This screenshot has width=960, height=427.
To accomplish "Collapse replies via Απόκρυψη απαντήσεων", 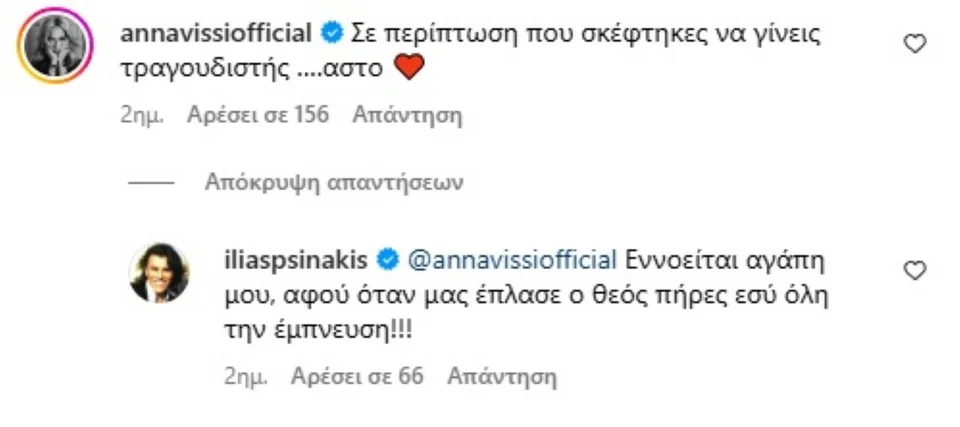I will coord(334,183).
